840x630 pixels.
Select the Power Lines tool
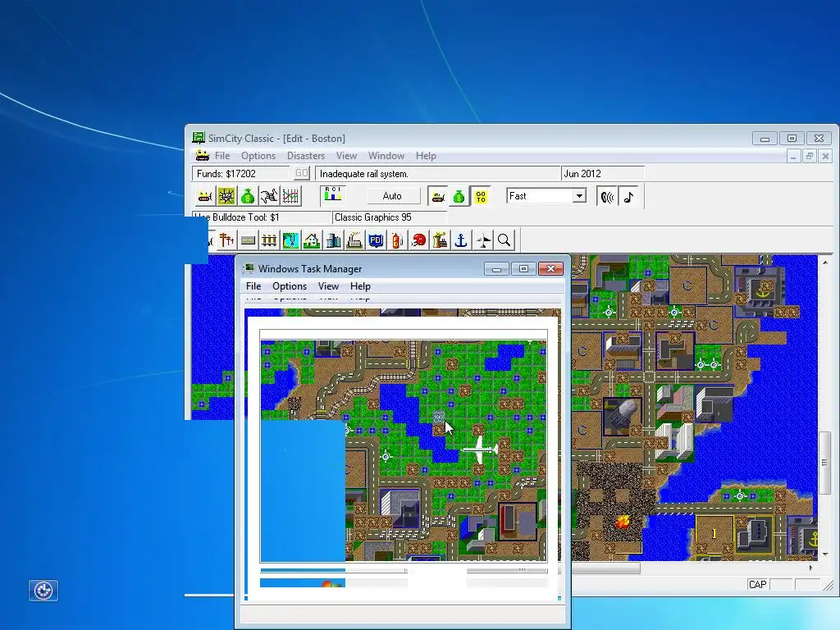tap(226, 240)
